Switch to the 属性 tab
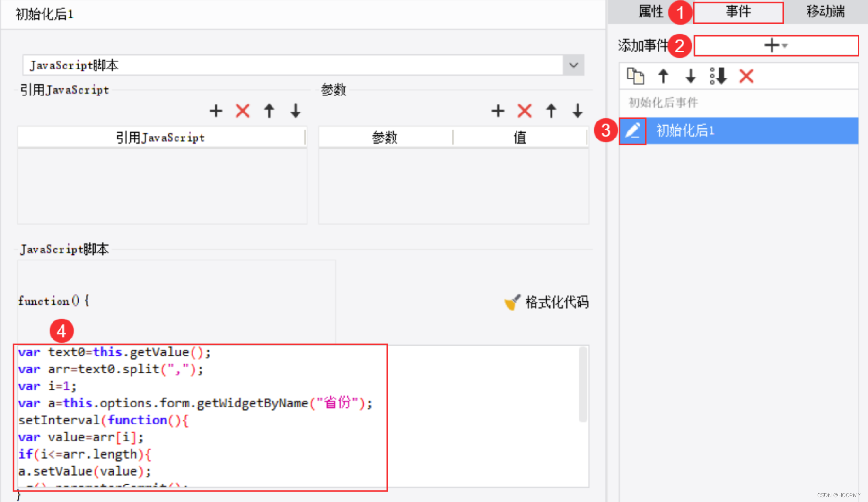 [651, 11]
